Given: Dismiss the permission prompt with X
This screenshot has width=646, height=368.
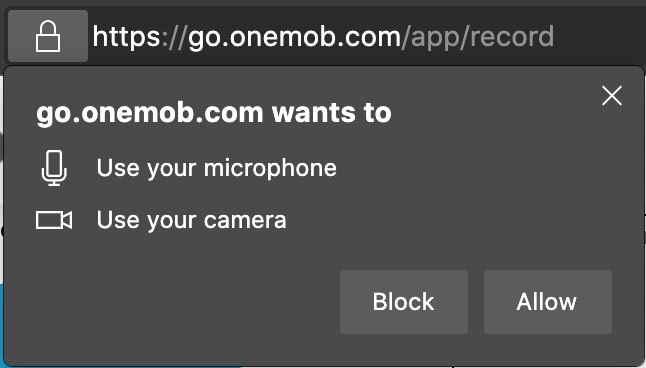Looking at the screenshot, I should 612,96.
